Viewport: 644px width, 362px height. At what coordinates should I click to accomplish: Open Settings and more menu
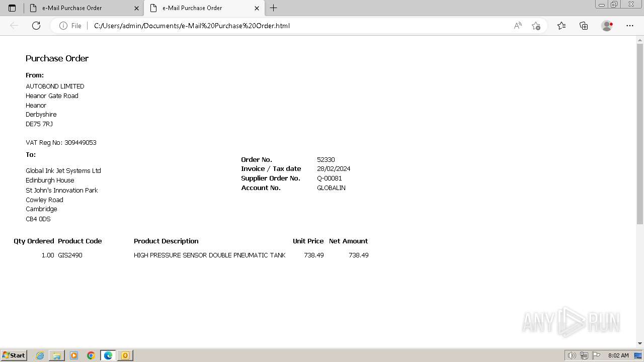tap(630, 26)
